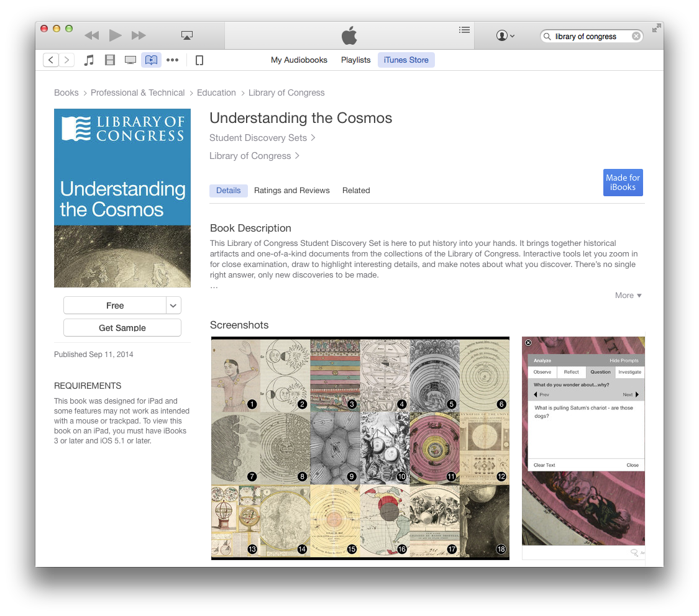Go back using the left arrow button
This screenshot has height=616, width=699.
[x=50, y=60]
